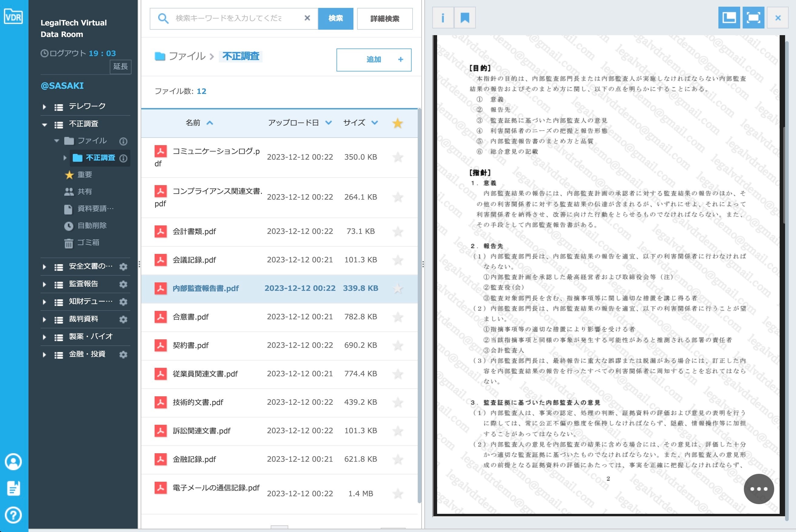Image resolution: width=796 pixels, height=532 pixels.
Task: Switch viewer to split-panel layout icon
Action: [729, 18]
